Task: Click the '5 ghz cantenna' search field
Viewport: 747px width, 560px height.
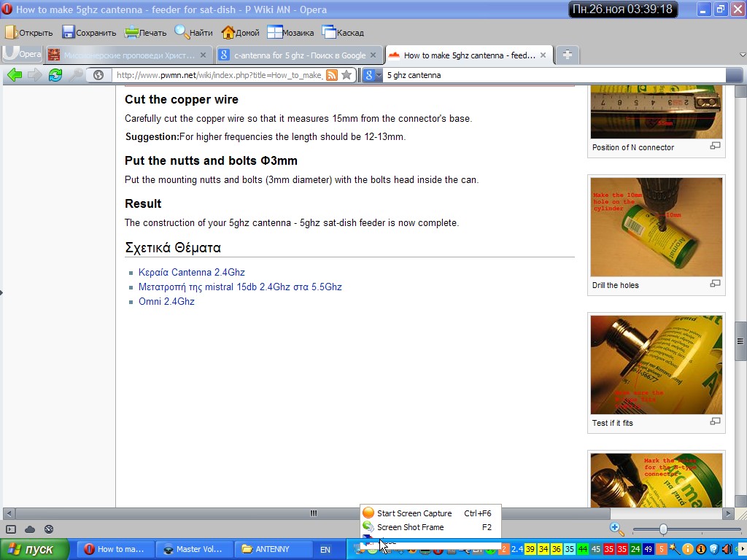Action: pos(555,75)
